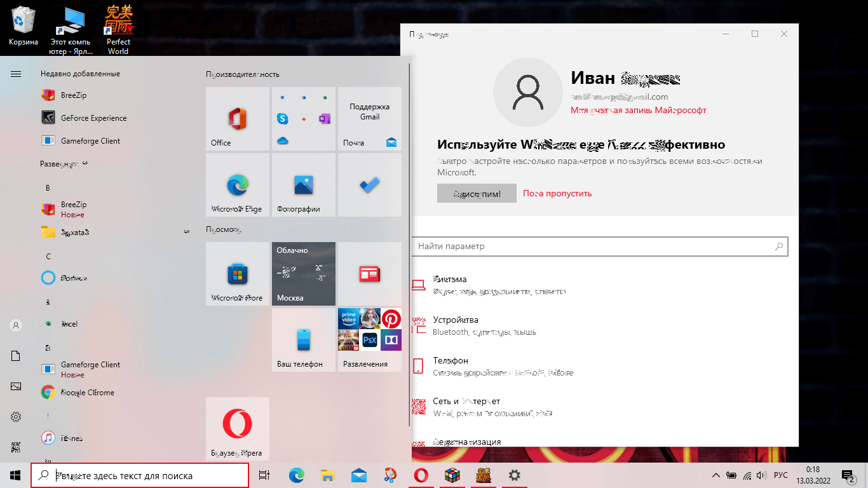This screenshot has height=488, width=868.
Task: Click the Perfect World game taskbar icon
Action: 483,475
